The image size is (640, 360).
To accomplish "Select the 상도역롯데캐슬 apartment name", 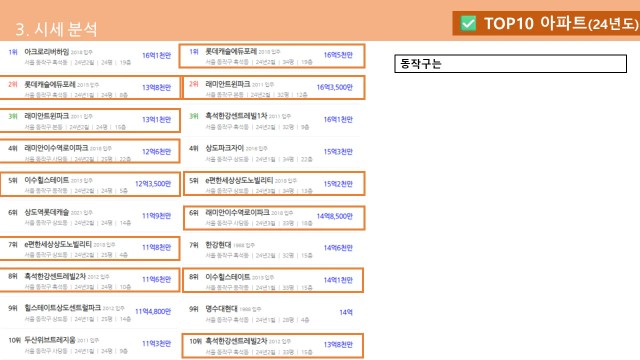I will pos(47,212).
